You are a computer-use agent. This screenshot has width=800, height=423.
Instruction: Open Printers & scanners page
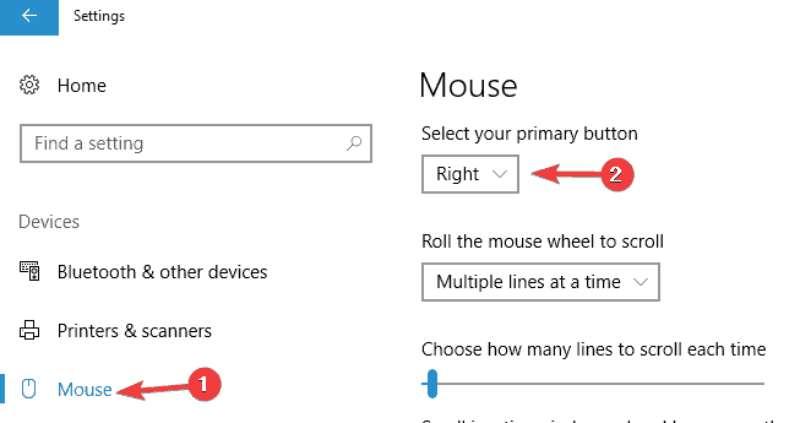[134, 331]
